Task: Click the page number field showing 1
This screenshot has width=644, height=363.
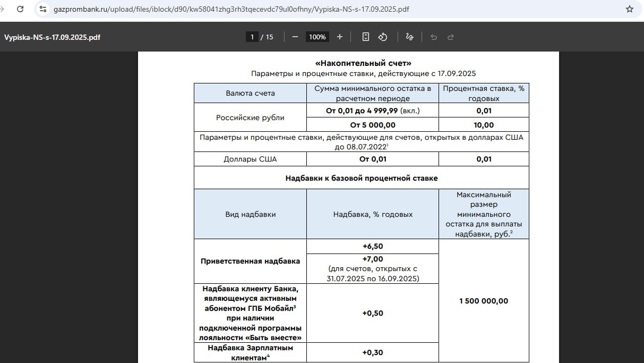Action: (252, 37)
